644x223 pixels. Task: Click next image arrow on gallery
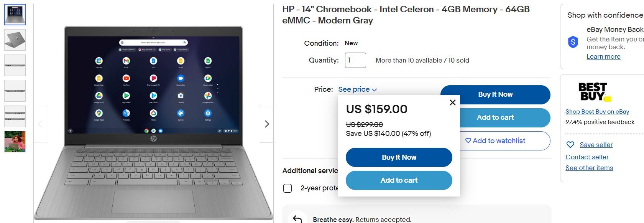[x=266, y=124]
